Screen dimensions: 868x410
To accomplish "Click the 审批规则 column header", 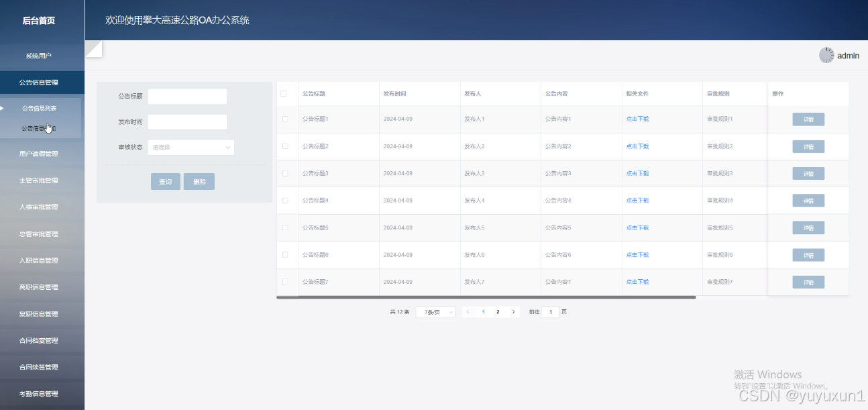I will (718, 93).
